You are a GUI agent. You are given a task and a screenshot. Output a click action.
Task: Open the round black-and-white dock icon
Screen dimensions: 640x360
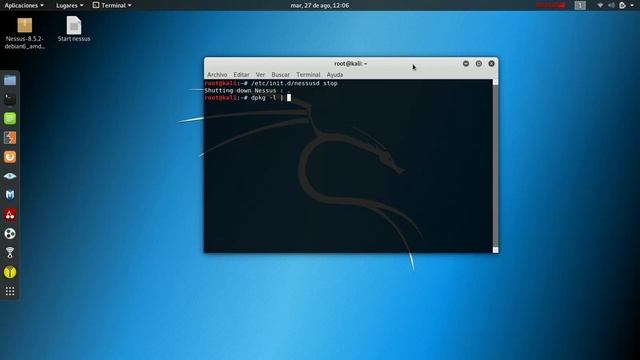pyautogui.click(x=10, y=233)
